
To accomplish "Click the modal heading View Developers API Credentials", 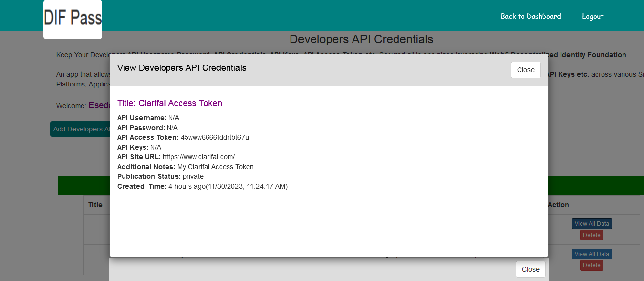I will coord(182,68).
